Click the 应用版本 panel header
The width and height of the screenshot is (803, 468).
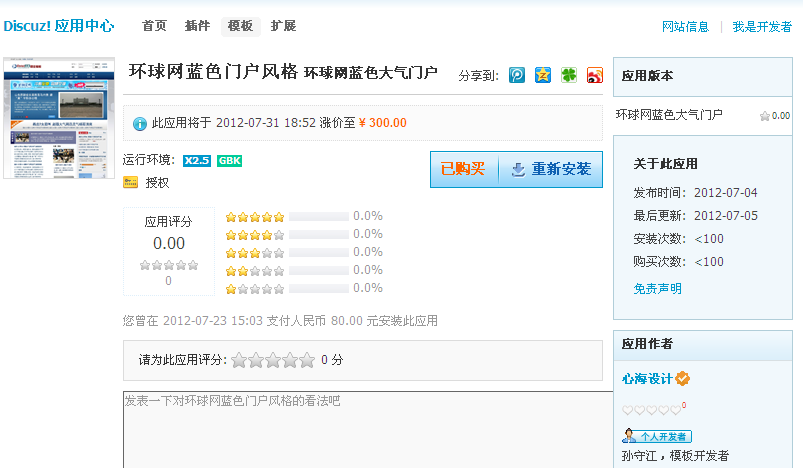point(703,76)
